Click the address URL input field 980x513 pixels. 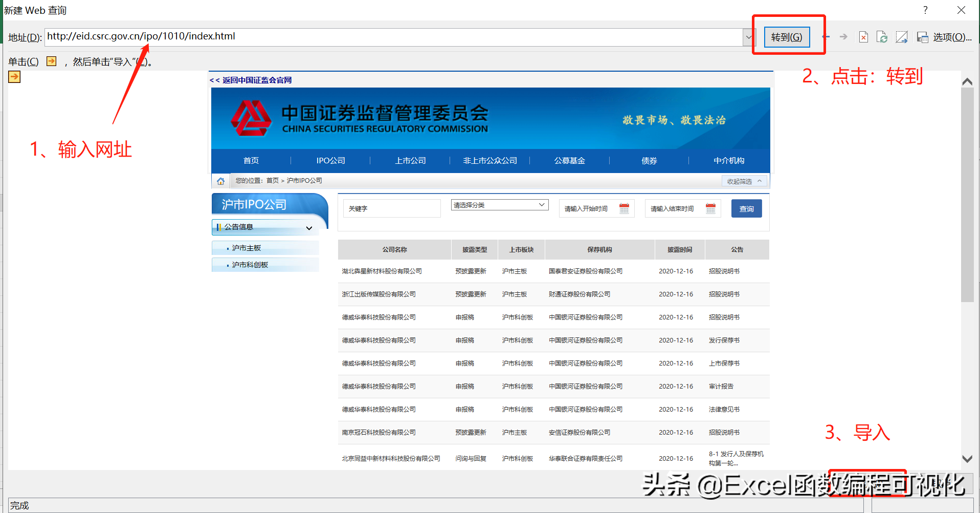click(393, 37)
